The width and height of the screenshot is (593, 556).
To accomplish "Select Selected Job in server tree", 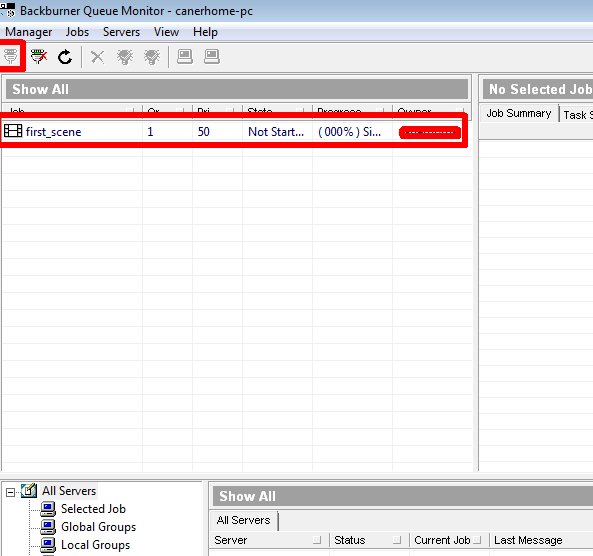I will tap(93, 509).
